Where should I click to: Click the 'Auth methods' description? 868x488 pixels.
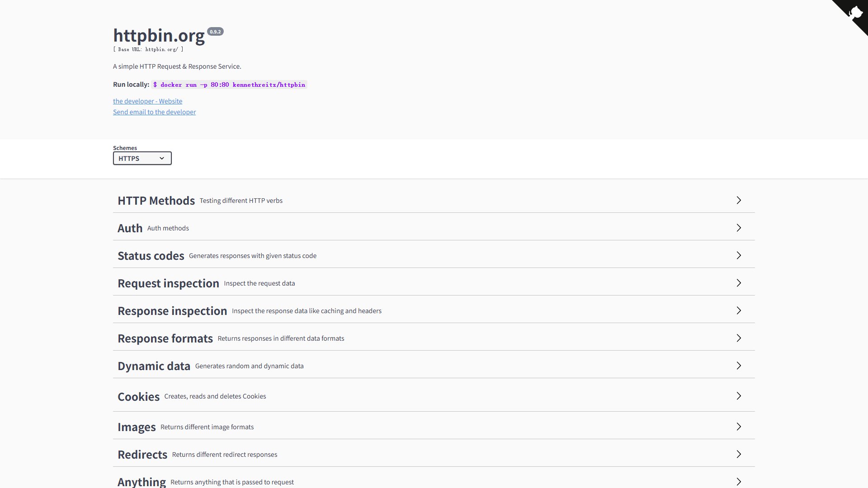[x=168, y=228]
